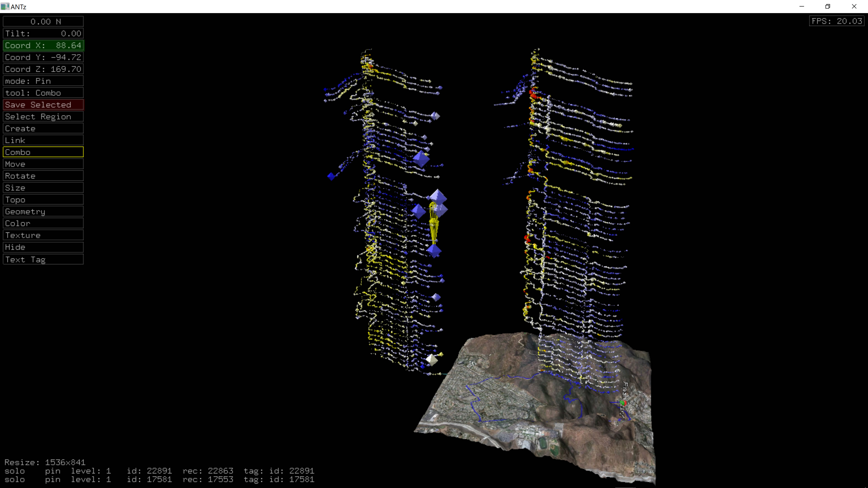Image resolution: width=868 pixels, height=488 pixels.
Task: Click the Save Selected button
Action: point(43,105)
